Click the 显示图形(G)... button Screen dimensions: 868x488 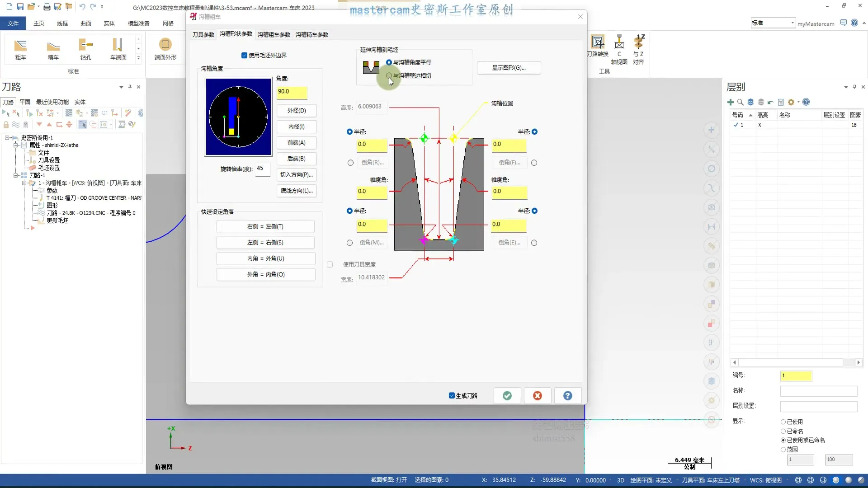pyautogui.click(x=509, y=68)
